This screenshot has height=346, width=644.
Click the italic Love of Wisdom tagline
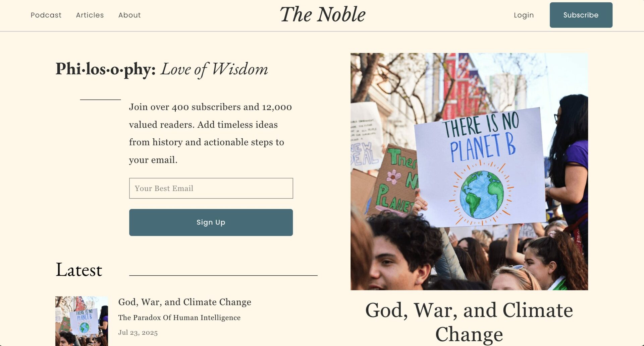214,69
